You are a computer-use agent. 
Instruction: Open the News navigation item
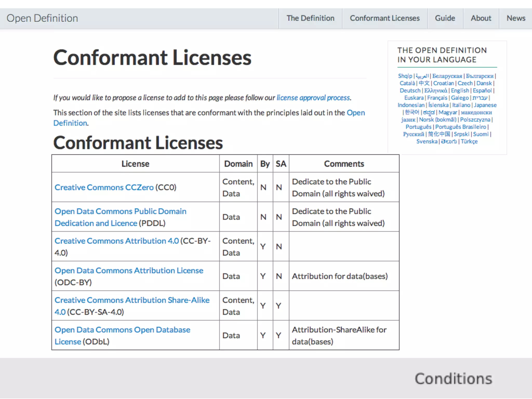[x=516, y=18]
